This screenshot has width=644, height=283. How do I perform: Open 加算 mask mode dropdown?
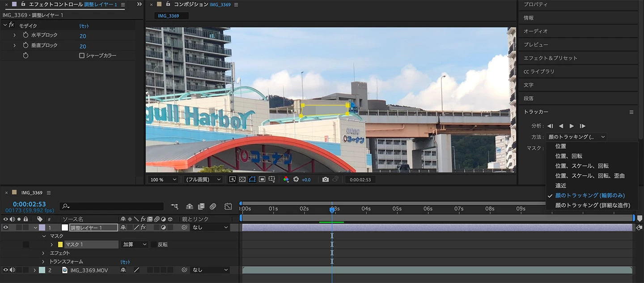[134, 244]
